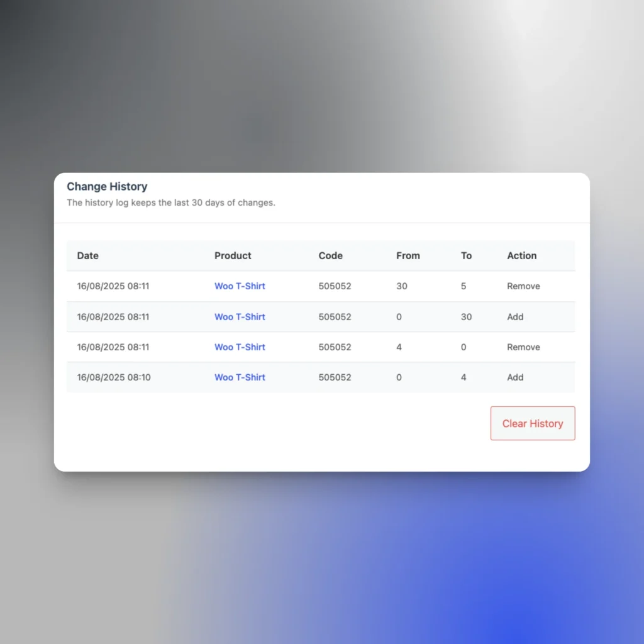Open the Woo T-Shirt link in the second row
Screen dimensions: 644x644
240,317
